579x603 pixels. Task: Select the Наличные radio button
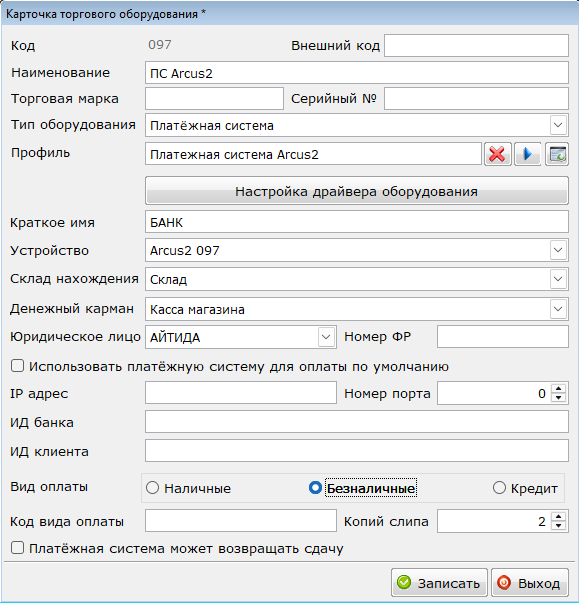pos(153,488)
